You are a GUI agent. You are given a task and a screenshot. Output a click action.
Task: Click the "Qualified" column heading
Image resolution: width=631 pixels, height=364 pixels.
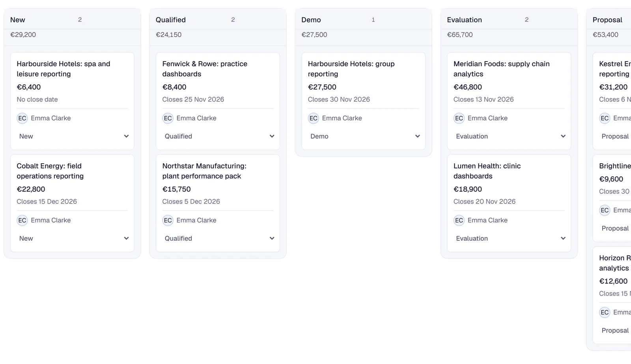171,20
